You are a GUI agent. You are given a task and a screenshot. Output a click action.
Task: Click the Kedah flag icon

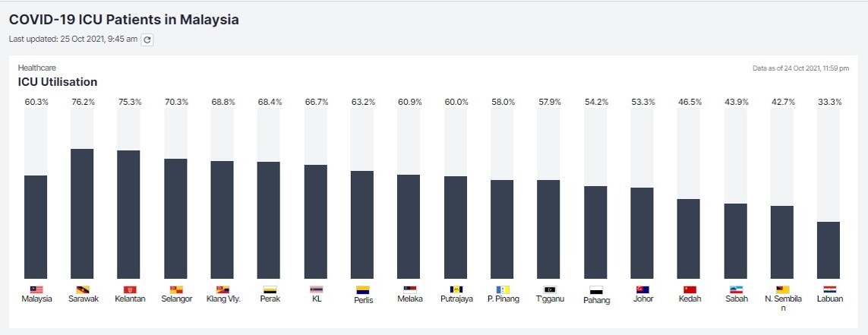tap(690, 289)
